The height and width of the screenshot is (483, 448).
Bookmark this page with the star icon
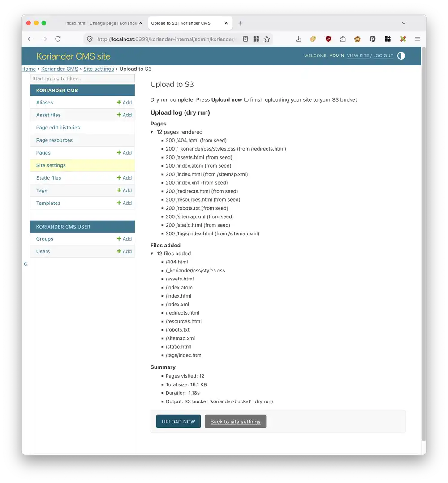pos(267,39)
